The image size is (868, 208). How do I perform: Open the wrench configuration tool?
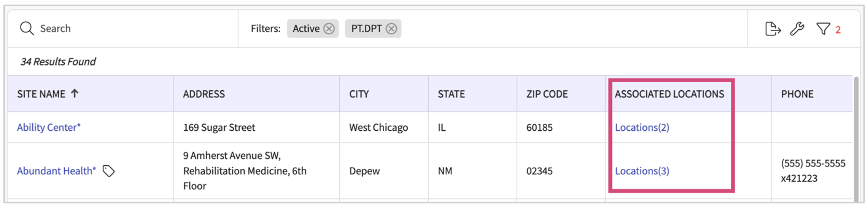(x=797, y=29)
